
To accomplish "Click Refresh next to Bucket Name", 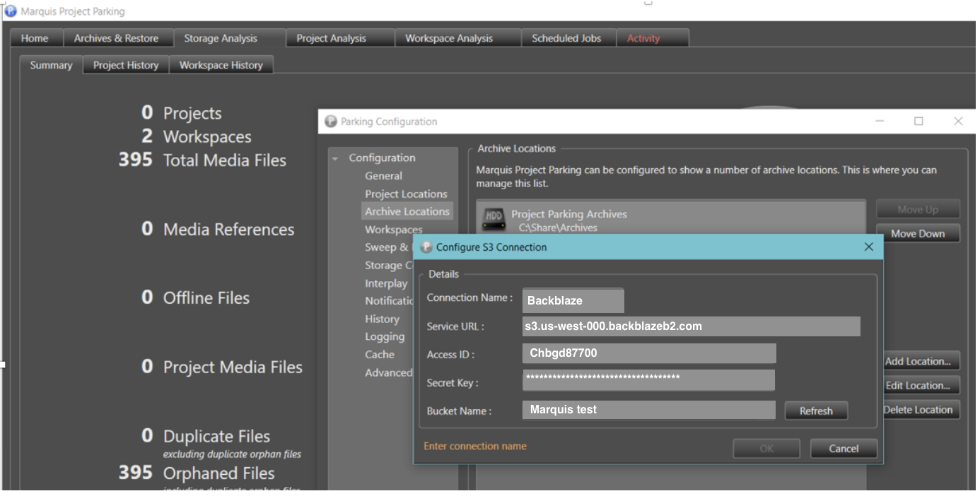I will point(816,411).
